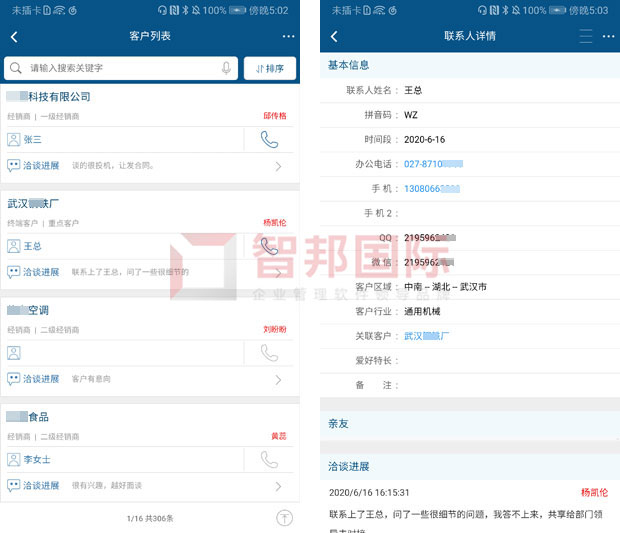The image size is (620, 533).
Task: Tap the scroll-to-top circle arrow icon
Action: click(284, 518)
